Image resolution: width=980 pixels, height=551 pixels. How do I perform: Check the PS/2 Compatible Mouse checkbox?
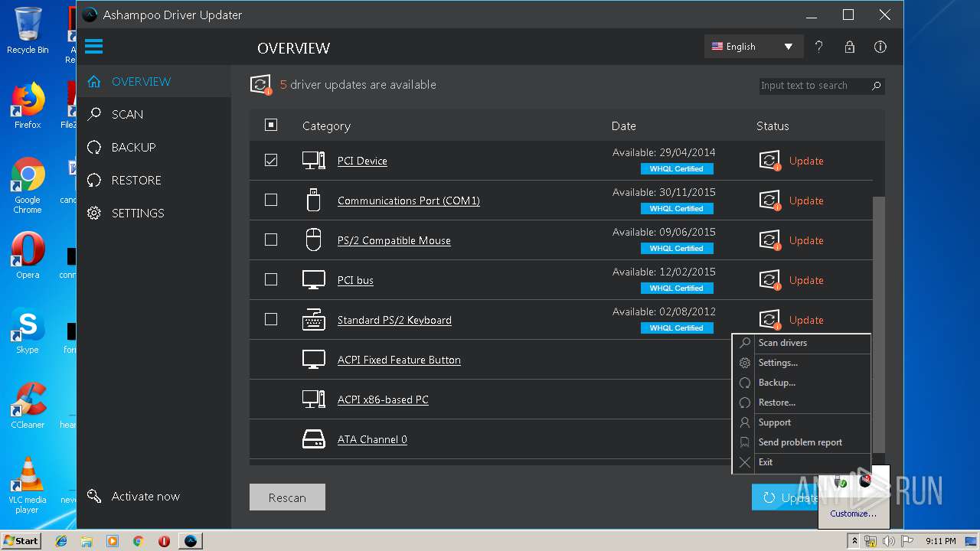(271, 240)
